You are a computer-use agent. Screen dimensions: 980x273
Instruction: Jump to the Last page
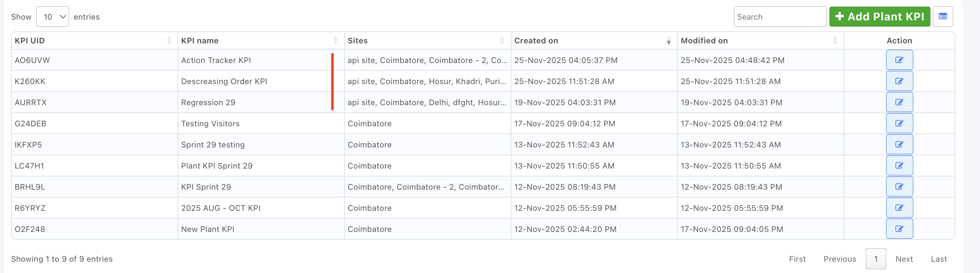coord(939,259)
